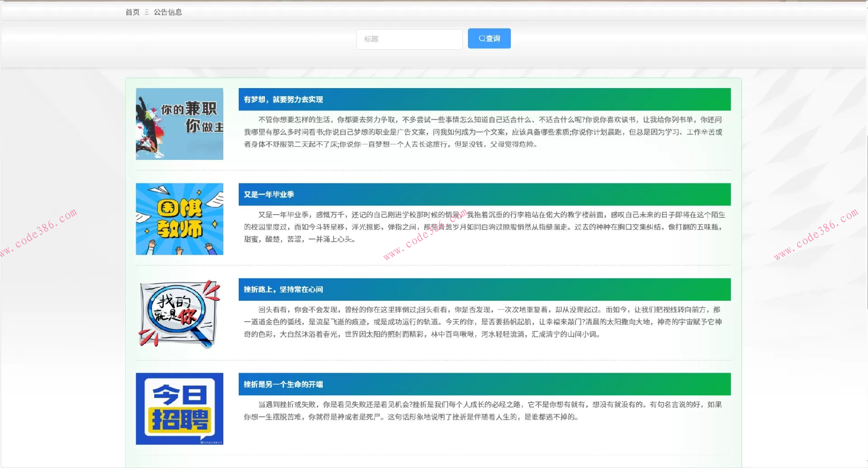Image resolution: width=868 pixels, height=468 pixels.
Task: Select the 找的就是你 magnifying glass image
Action: 179,314
